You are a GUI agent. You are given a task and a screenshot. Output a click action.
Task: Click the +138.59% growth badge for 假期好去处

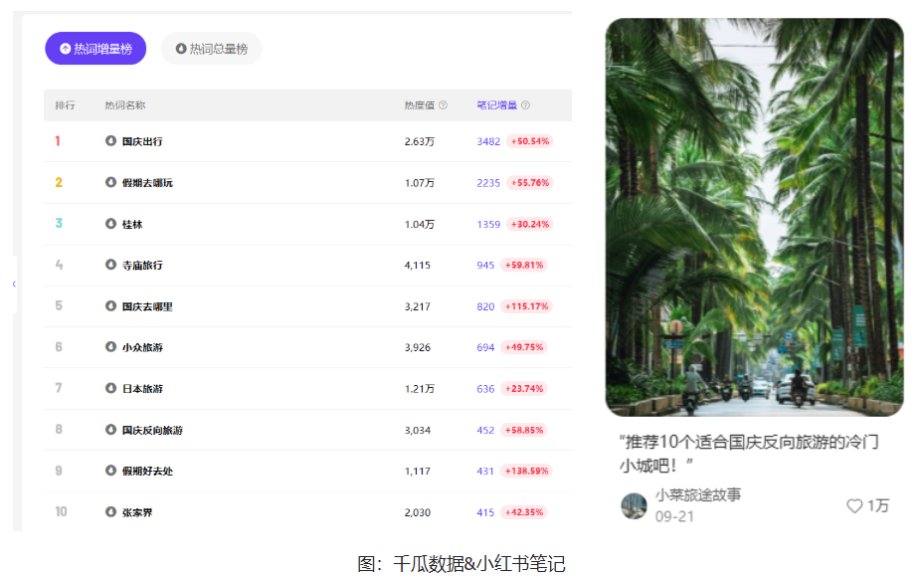coord(526,471)
